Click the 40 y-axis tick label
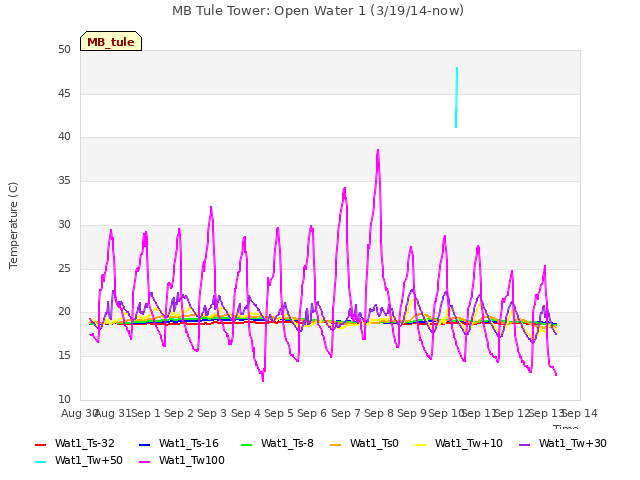This screenshot has width=640, height=480. pos(64,137)
